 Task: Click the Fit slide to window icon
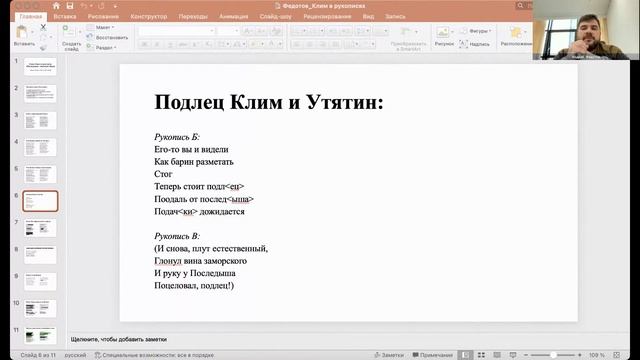pos(617,355)
